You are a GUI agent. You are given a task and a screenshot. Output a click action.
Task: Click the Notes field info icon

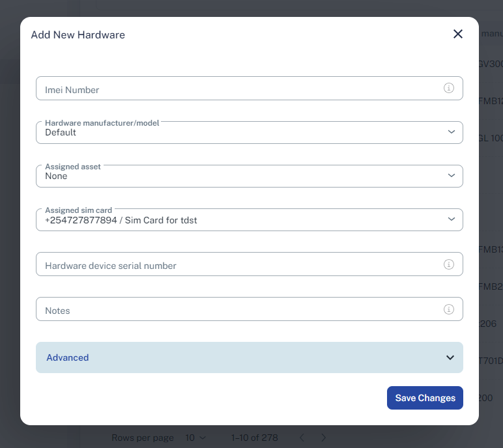(x=448, y=309)
